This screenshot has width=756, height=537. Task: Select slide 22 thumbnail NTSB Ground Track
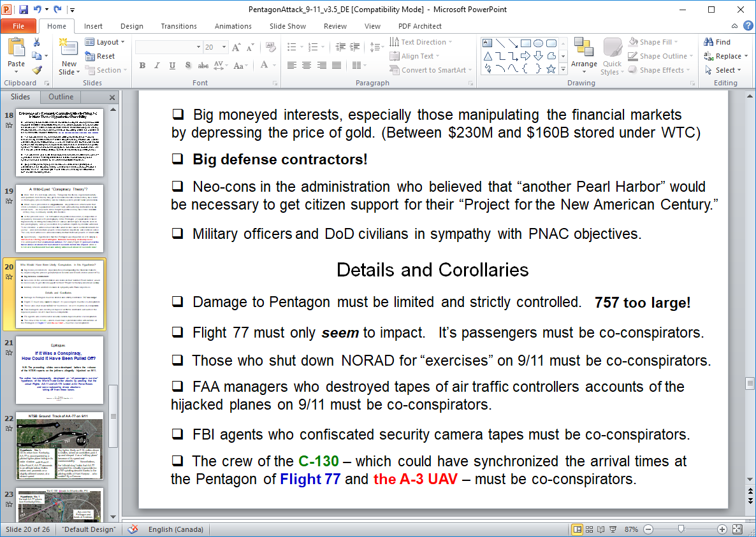tap(59, 446)
